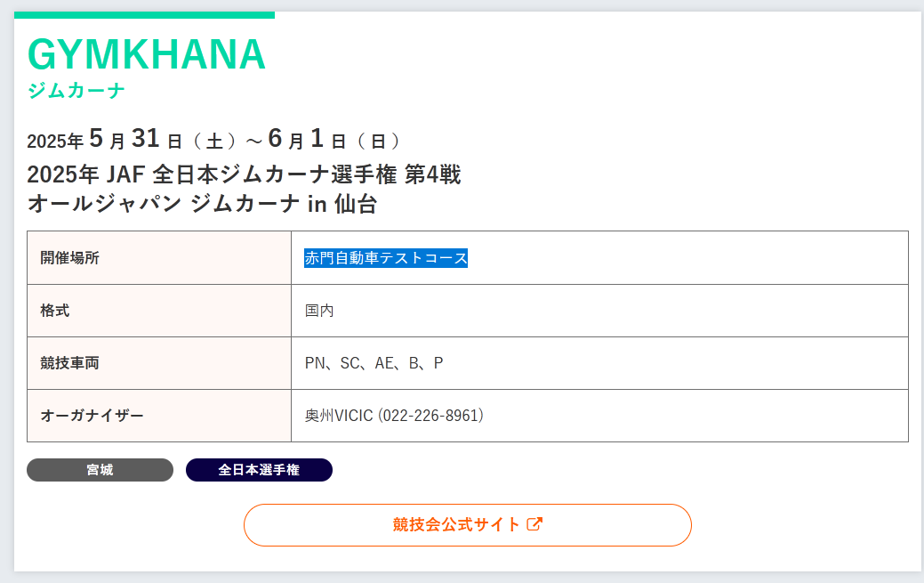Screen dimensions: 924x583
Task: Click the 競技車両 header cell
Action: 159,363
